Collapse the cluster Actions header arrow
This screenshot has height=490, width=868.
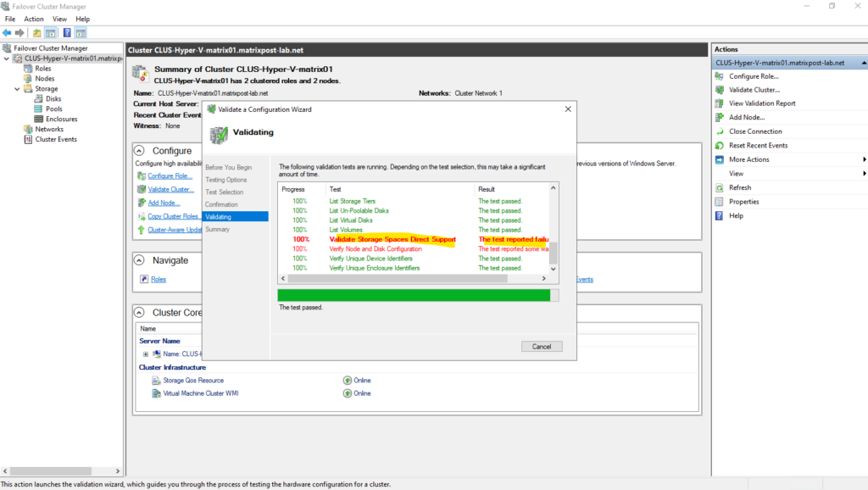pyautogui.click(x=863, y=63)
